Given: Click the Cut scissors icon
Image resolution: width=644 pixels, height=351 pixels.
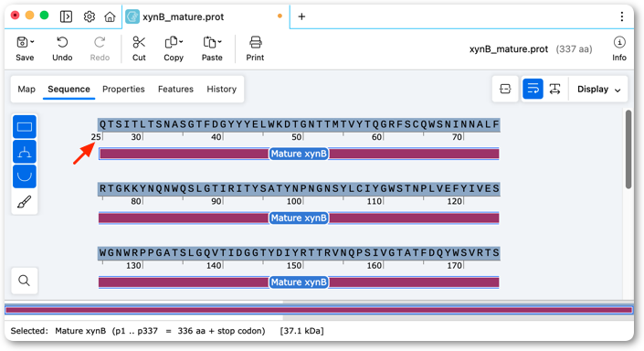Looking at the screenshot, I should coord(139,42).
